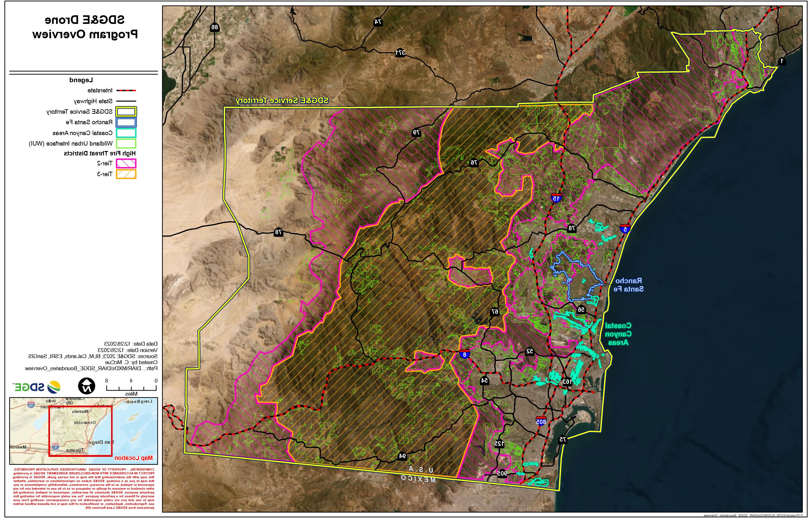Select the Route 52 highway shield
The height and width of the screenshot is (518, 812).
pyautogui.click(x=530, y=352)
